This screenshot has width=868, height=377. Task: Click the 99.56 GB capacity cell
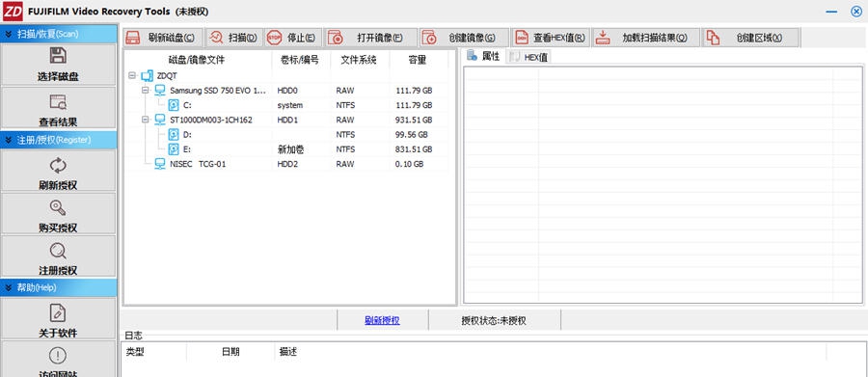point(412,135)
